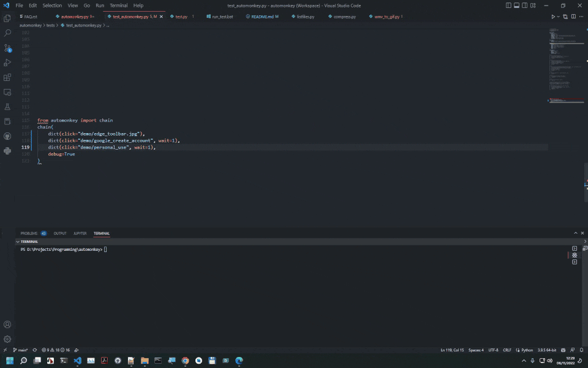Screen dimensions: 588x368
Task: Open the Source Control view
Action: [x=7, y=47]
